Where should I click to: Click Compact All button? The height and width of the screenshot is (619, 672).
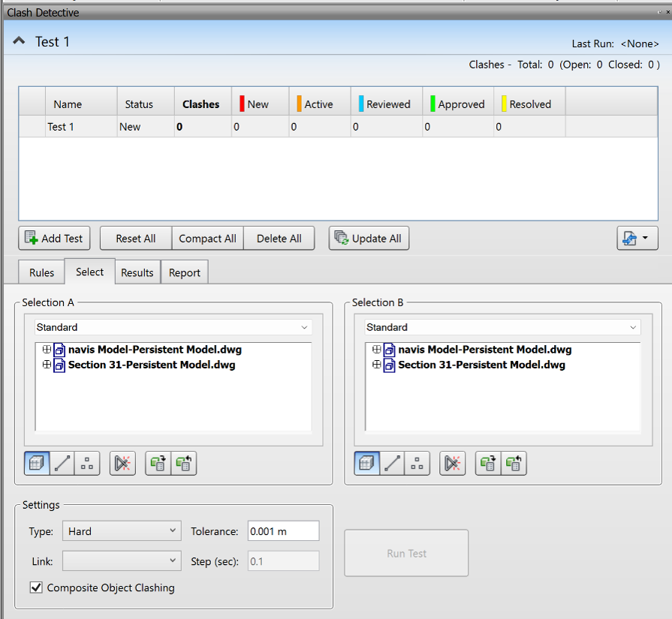(207, 238)
